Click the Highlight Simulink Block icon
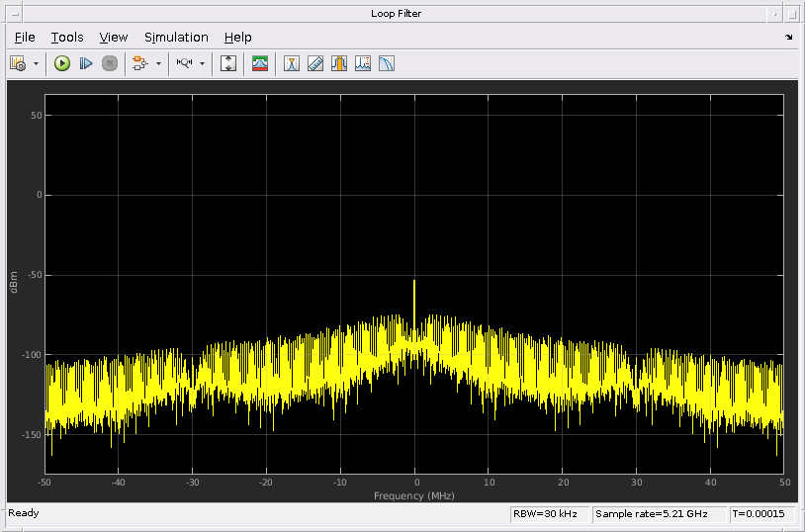The width and height of the screenshot is (805, 532). [139, 63]
